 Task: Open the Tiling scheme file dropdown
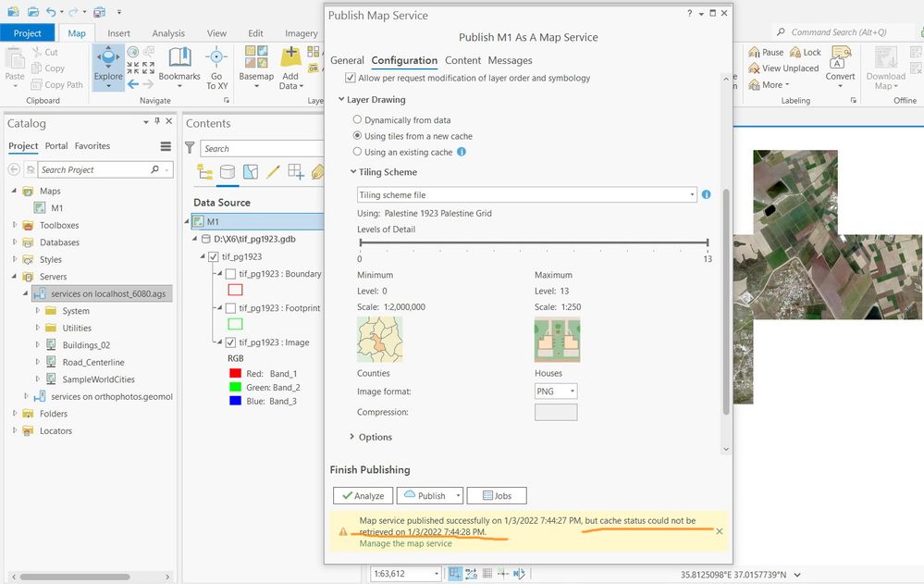(527, 194)
